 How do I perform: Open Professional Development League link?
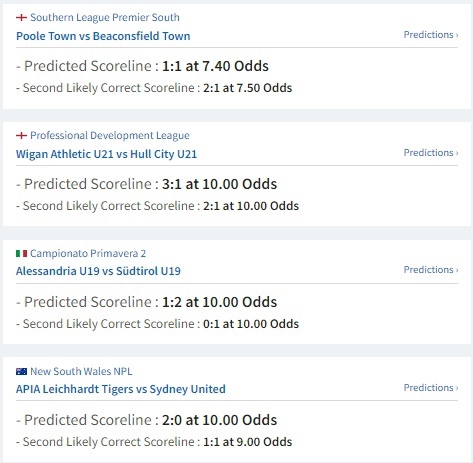click(x=110, y=135)
